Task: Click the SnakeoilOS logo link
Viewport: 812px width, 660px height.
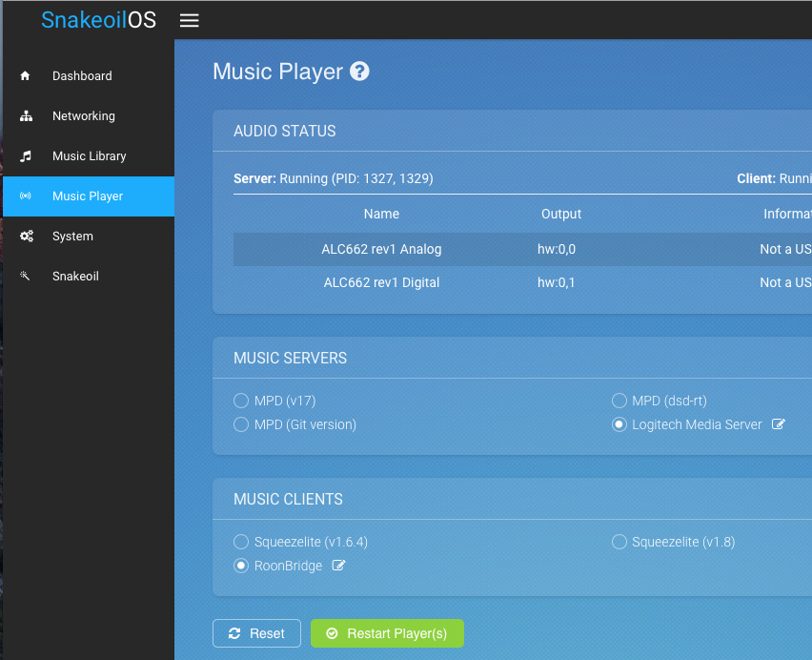Action: [x=98, y=20]
